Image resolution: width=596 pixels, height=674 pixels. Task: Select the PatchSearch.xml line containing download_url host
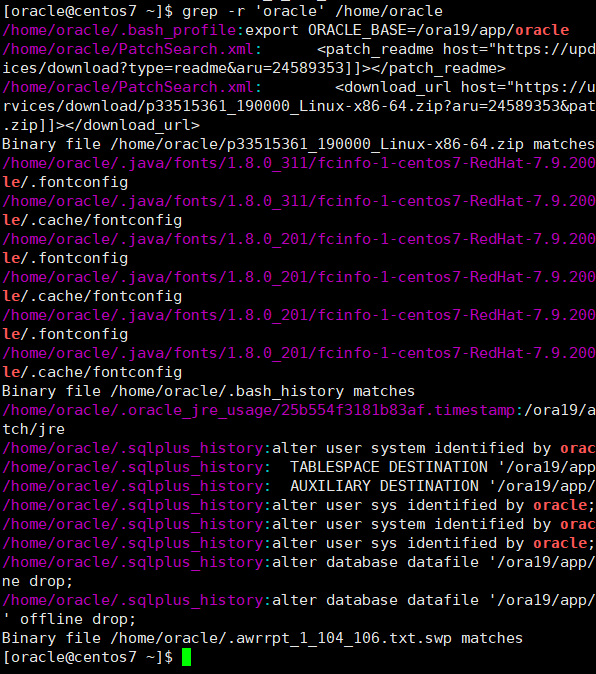(299, 87)
